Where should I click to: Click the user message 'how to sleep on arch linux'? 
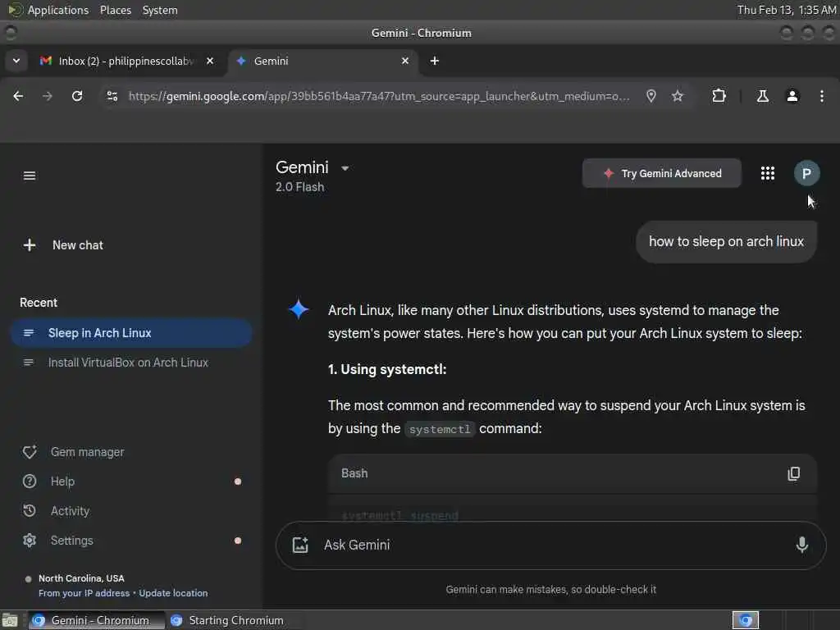[726, 242]
